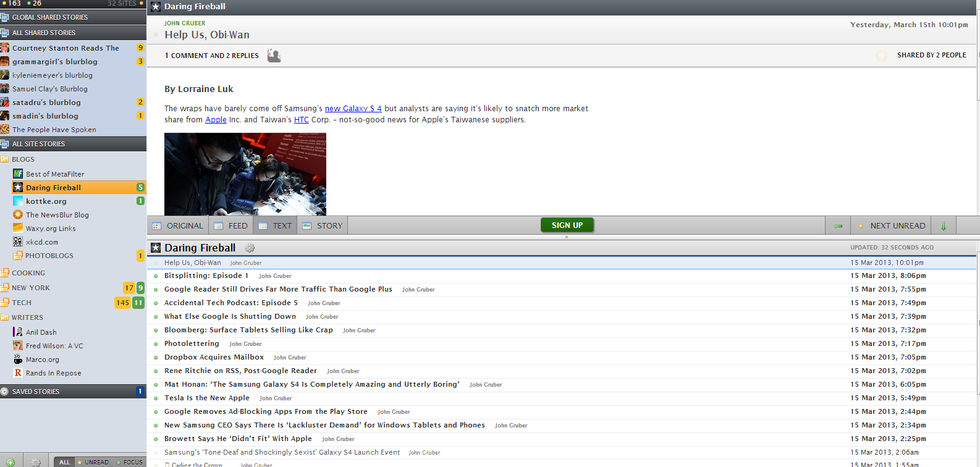Switch to Feed view
980x467 pixels.
click(231, 225)
